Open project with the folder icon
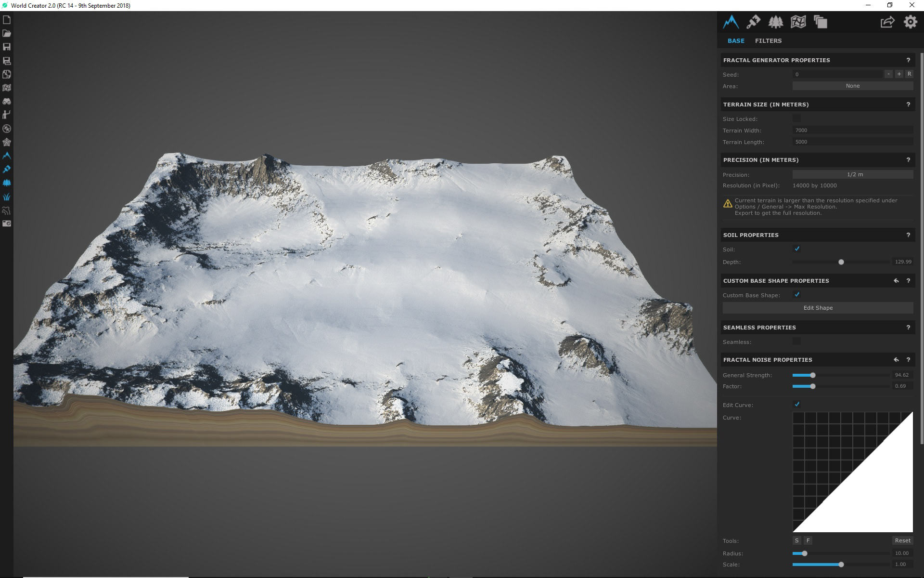924x578 pixels. pos(7,34)
